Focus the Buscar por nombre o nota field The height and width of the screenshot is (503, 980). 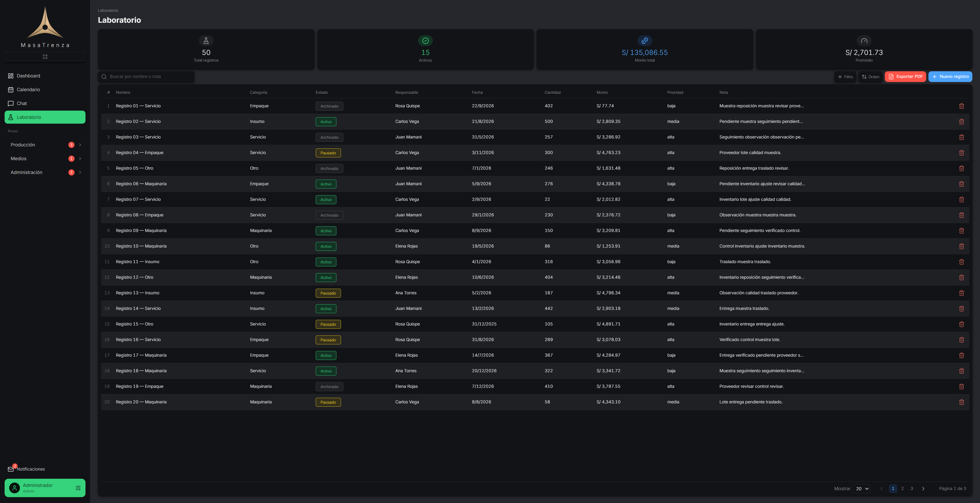(x=146, y=77)
